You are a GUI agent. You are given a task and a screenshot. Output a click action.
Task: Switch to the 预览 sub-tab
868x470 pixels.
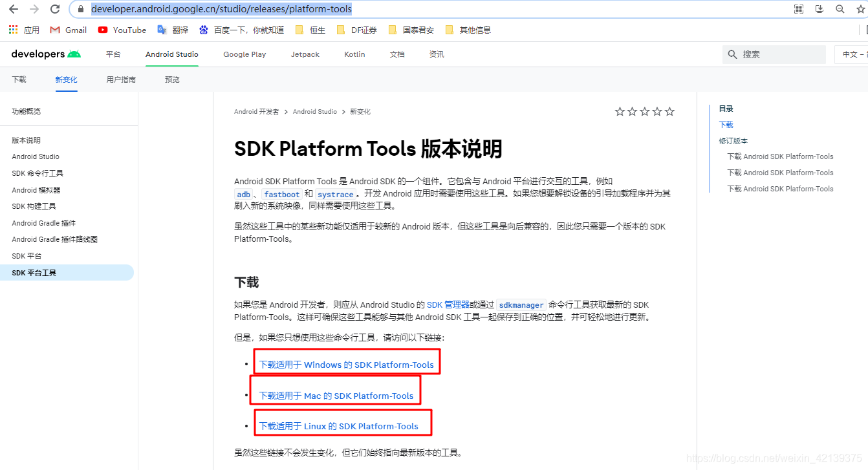coord(172,80)
